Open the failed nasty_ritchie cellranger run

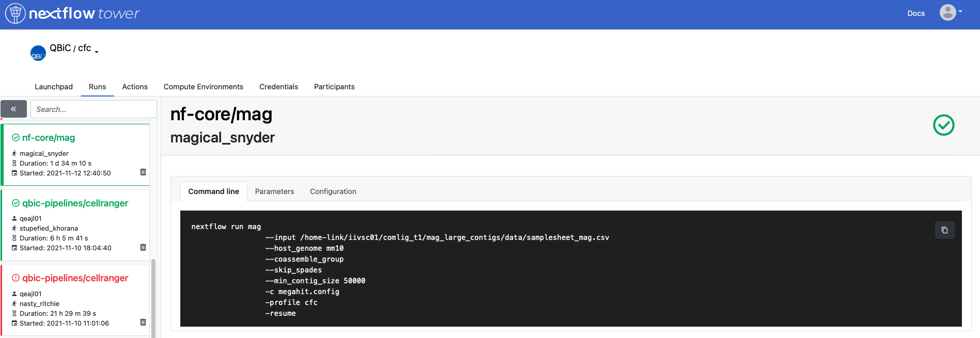click(75, 278)
